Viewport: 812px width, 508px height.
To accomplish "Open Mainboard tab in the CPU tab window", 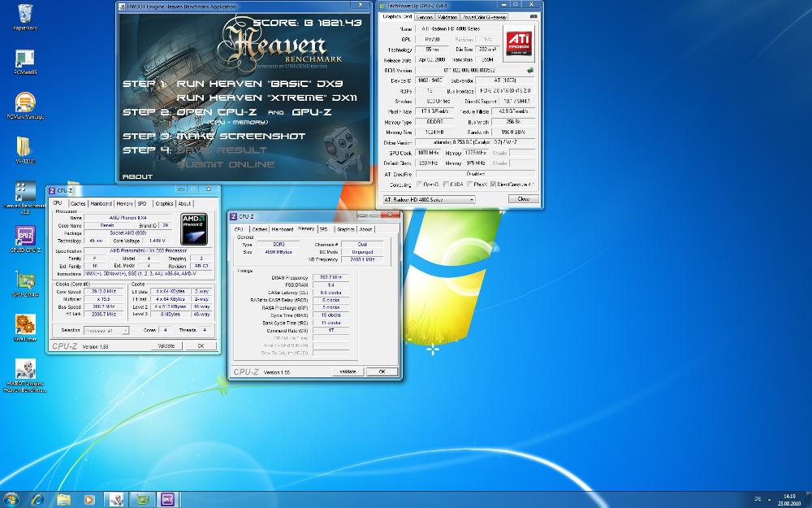I will pyautogui.click(x=101, y=204).
